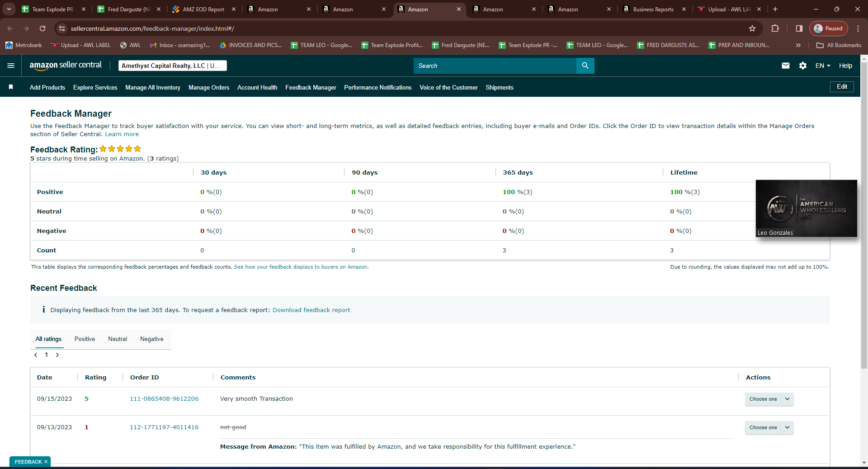Screen dimensions: 868x469
Task: Open the EN language dropdown
Action: coord(823,66)
